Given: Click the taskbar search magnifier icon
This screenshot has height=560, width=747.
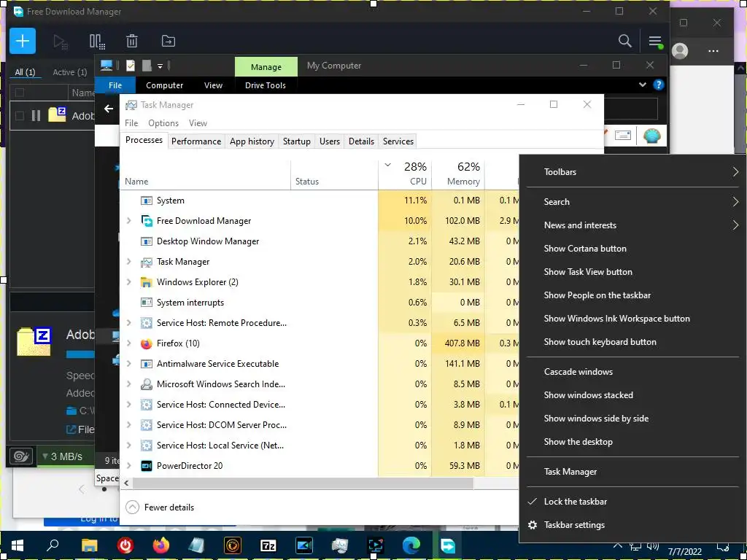Looking at the screenshot, I should pyautogui.click(x=53, y=545).
